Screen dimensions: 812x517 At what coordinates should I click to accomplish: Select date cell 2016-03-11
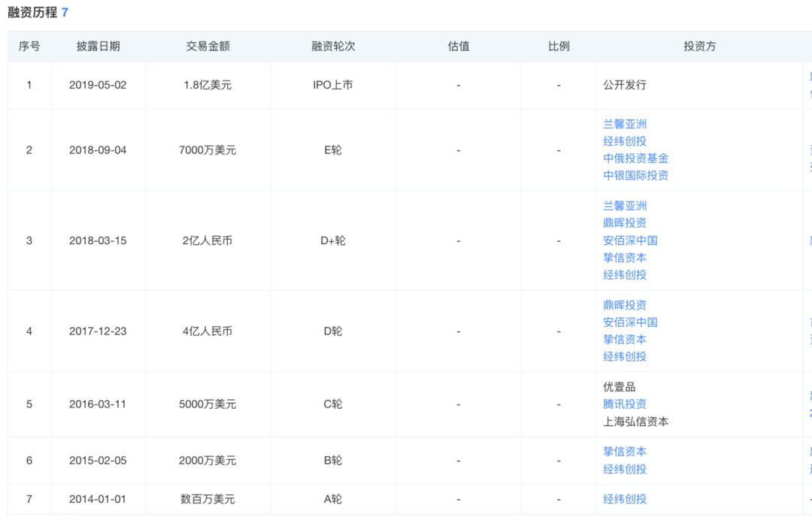coord(98,404)
